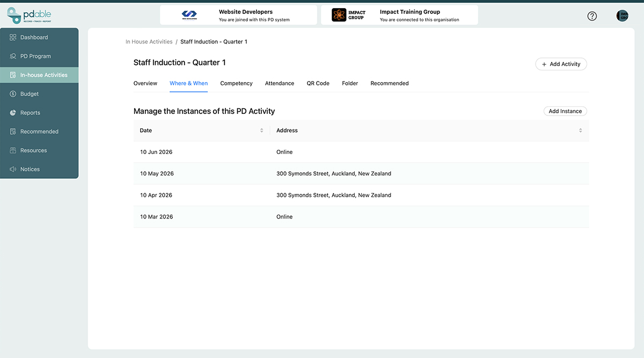This screenshot has height=358, width=644.
Task: Go to the QR Code tab
Action: [318, 83]
